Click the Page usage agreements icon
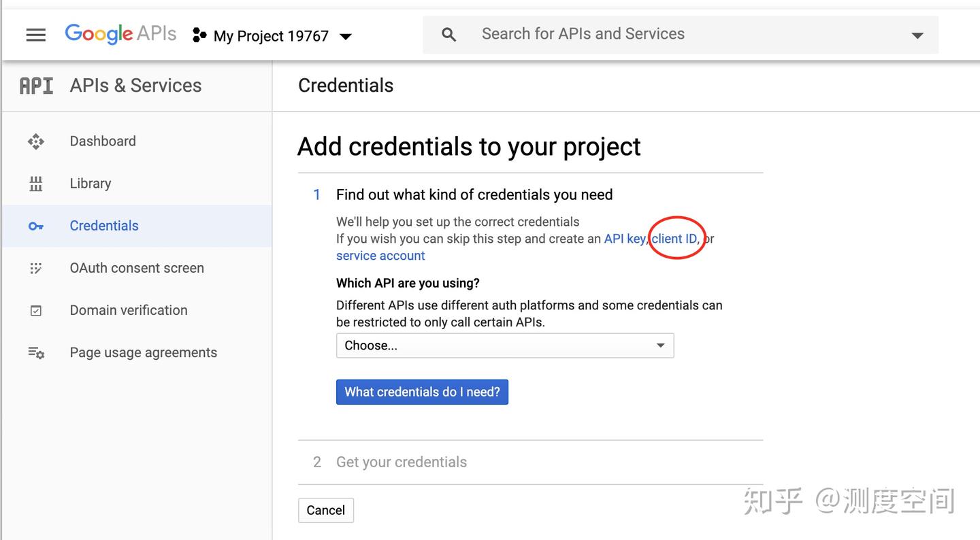The height and width of the screenshot is (540, 980). point(36,353)
